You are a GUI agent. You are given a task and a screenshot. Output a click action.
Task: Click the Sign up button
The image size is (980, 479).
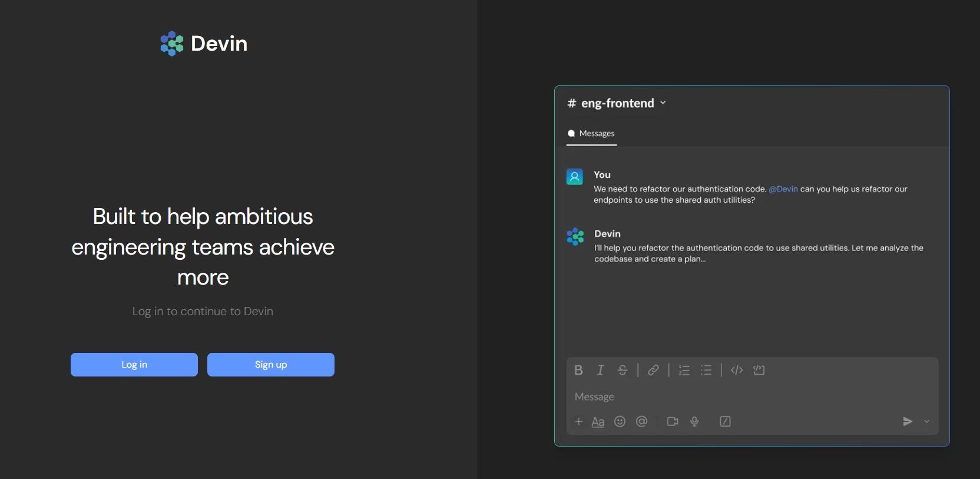[271, 365]
